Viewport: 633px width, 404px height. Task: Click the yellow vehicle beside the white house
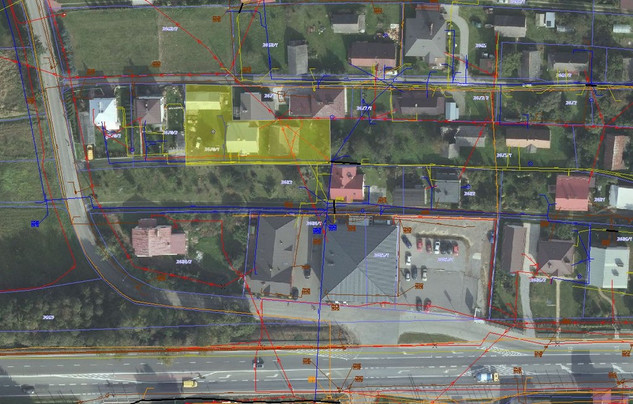point(89,152)
